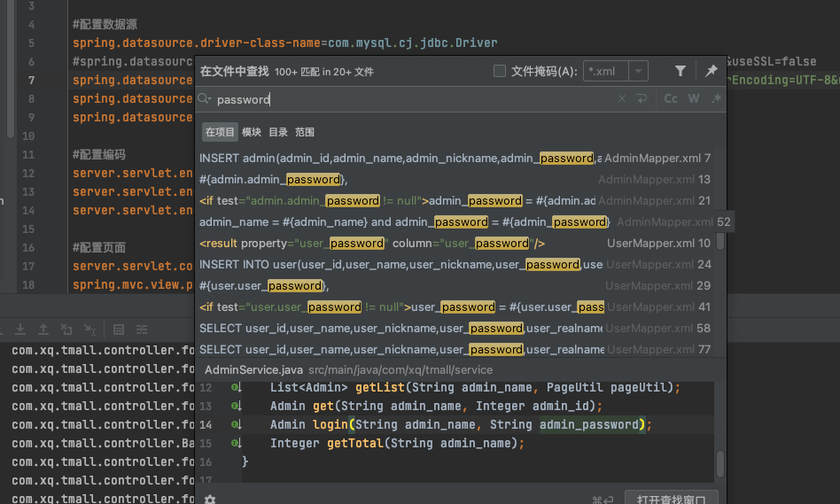840x504 pixels.
Task: Click Evaluate Expression calculator icon
Action: (119, 330)
